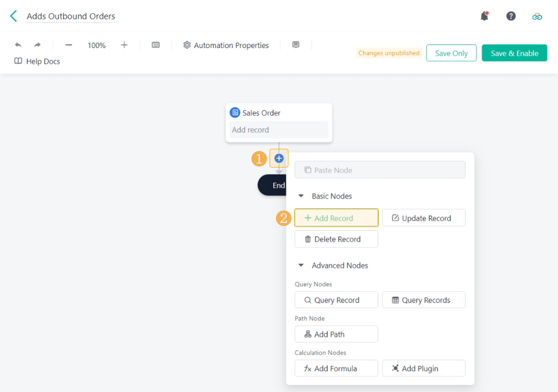Choose the Update Record node
Screen dimensions: 558x392
423,218
